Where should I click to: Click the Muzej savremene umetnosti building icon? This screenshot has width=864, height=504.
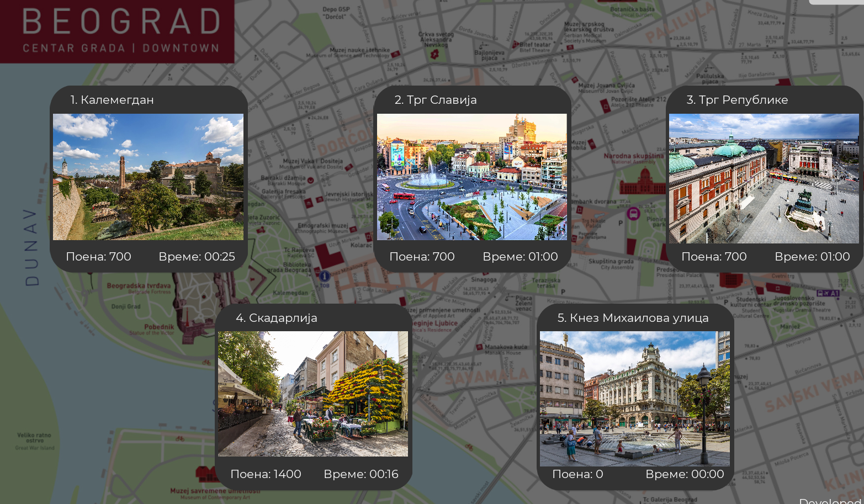208,474
